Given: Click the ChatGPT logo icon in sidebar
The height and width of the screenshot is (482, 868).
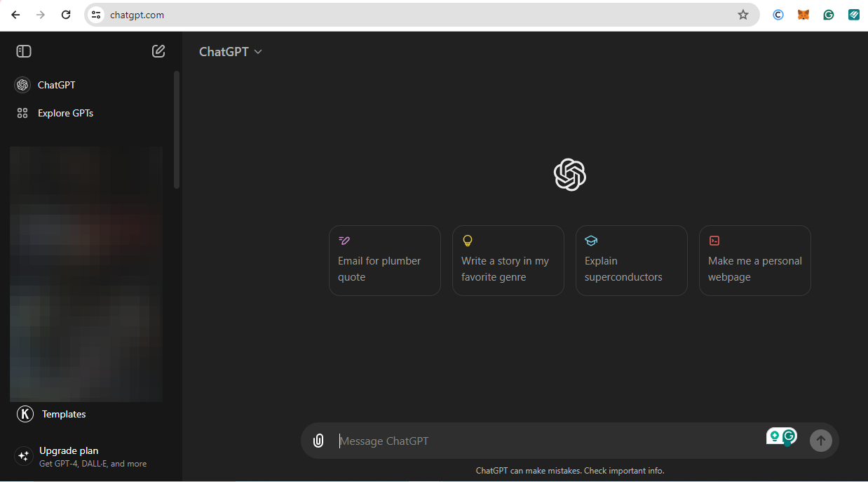Looking at the screenshot, I should tap(22, 85).
